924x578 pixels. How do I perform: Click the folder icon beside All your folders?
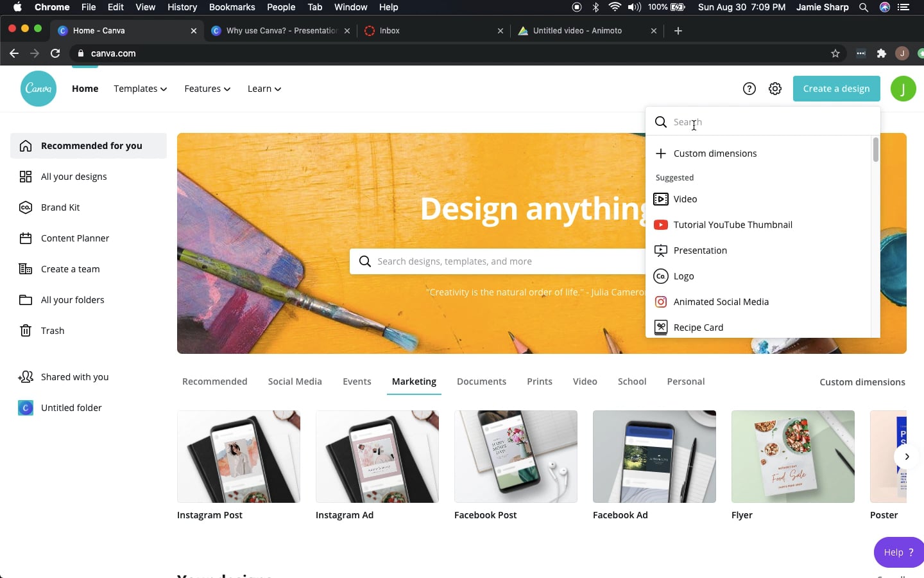pos(26,300)
